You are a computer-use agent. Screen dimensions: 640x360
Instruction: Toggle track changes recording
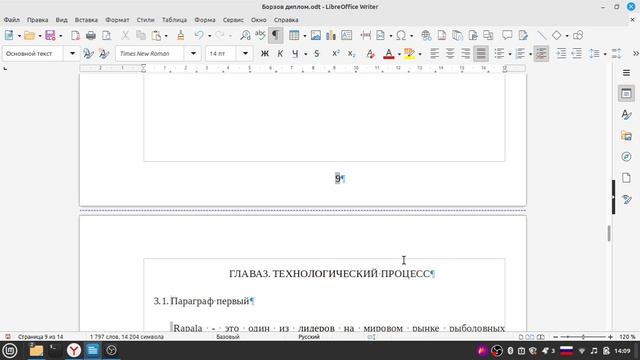click(523, 36)
